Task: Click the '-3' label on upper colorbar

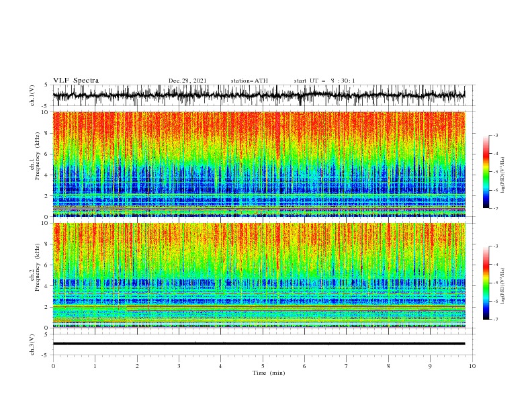Action: pyautogui.click(x=495, y=135)
